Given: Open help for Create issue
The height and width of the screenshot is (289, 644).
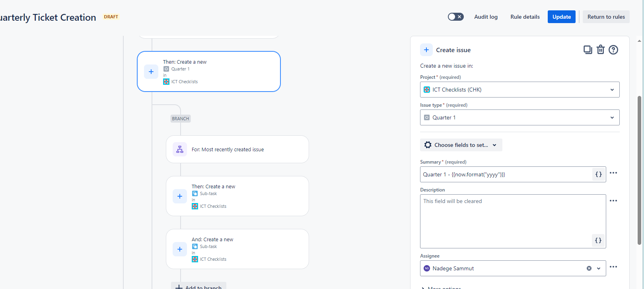Looking at the screenshot, I should (x=613, y=50).
